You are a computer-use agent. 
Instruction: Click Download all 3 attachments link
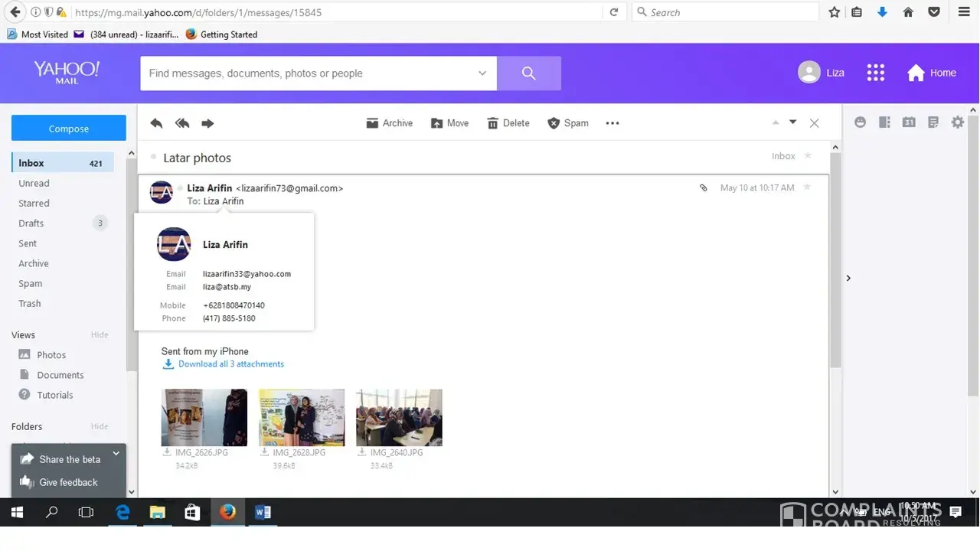230,364
